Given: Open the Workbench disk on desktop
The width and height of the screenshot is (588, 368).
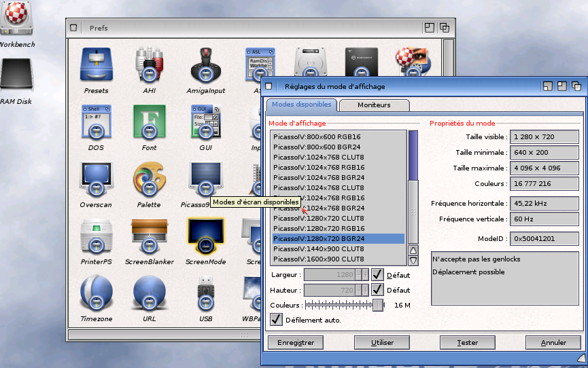Looking at the screenshot, I should 16,18.
